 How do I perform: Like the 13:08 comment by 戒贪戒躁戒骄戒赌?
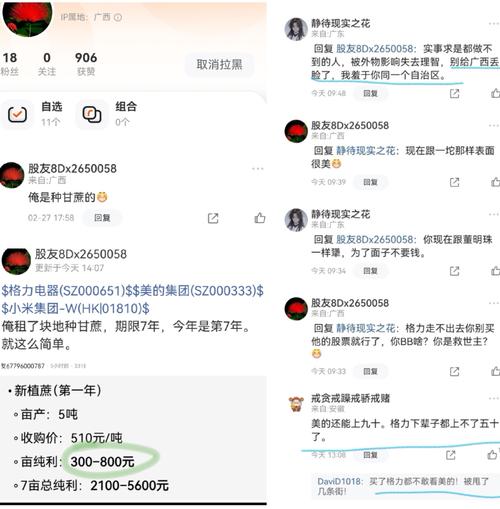pos(493,454)
